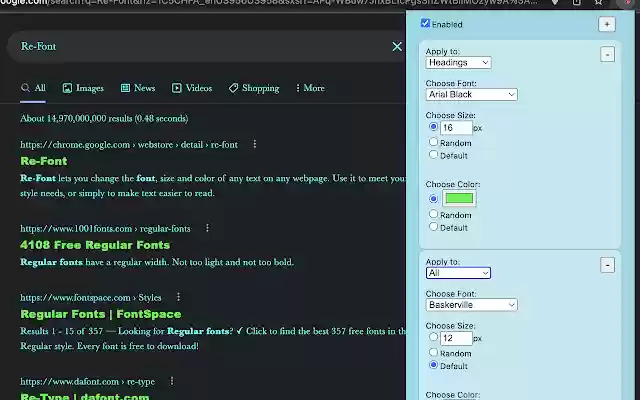Open the Apply to All dropdown
Screen dimensions: 640x400
coord(458,273)
